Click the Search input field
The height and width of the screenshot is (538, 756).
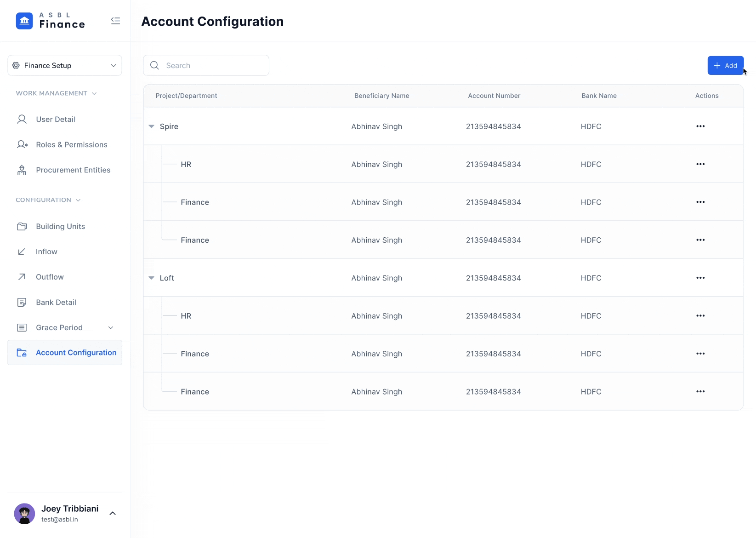click(x=206, y=65)
